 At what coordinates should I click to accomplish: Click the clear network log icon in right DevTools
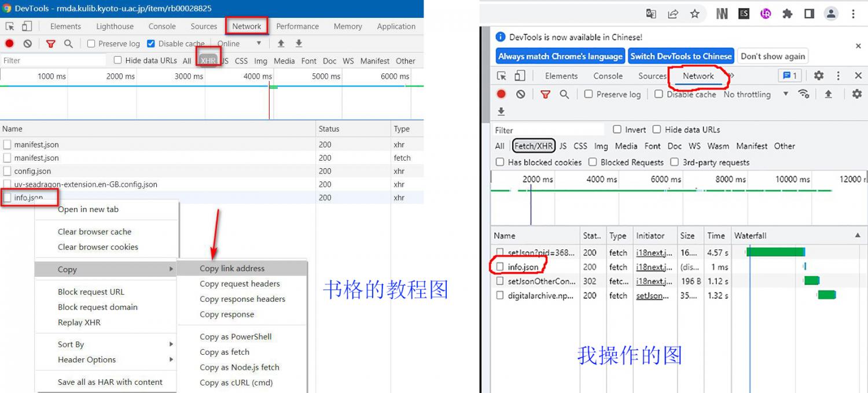pos(521,94)
